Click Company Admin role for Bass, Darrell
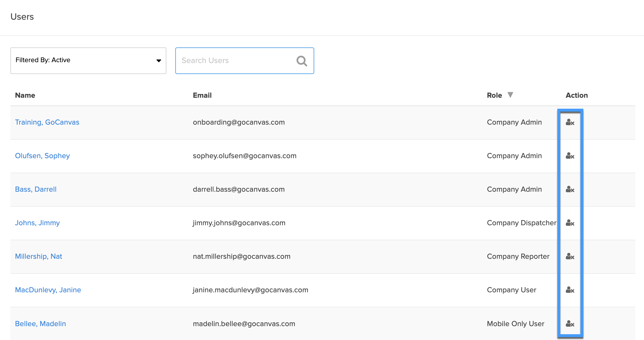 coord(514,189)
